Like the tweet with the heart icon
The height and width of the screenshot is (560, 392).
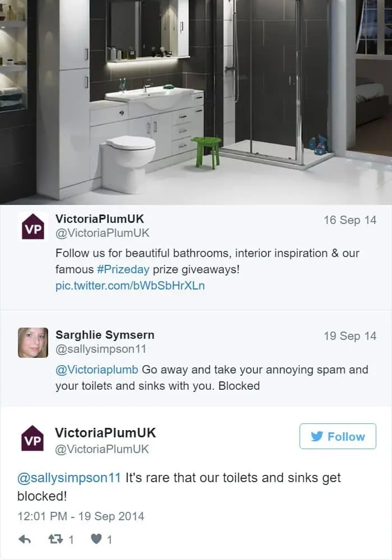coord(96,539)
